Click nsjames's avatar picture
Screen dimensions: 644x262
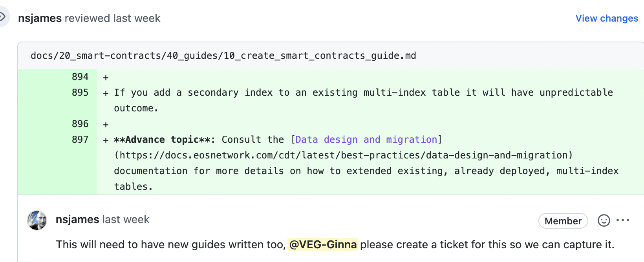click(37, 220)
